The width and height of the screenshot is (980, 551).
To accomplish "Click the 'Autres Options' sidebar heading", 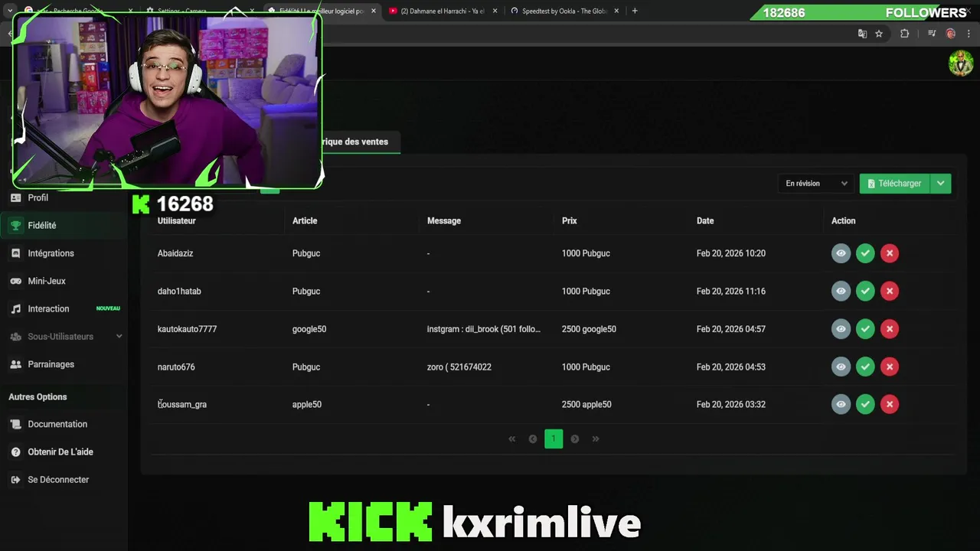I will (x=38, y=396).
